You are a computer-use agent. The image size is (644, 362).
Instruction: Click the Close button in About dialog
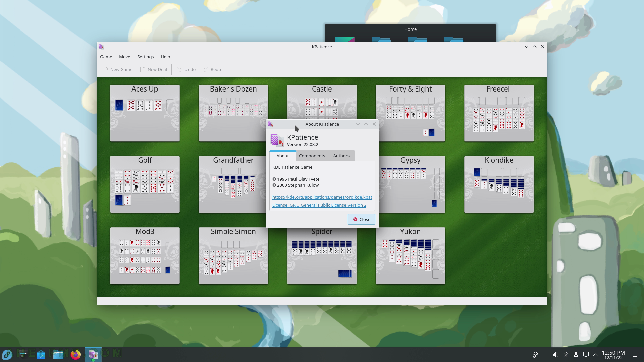click(x=361, y=219)
